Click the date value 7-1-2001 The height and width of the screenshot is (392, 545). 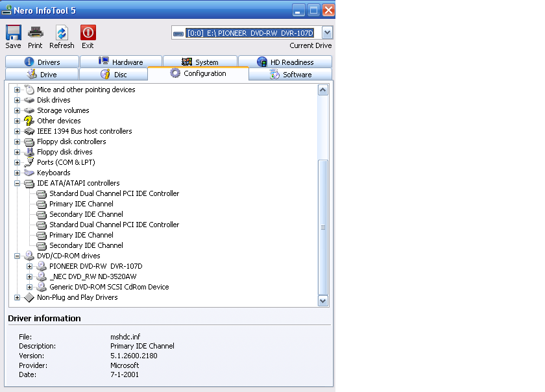tap(125, 374)
